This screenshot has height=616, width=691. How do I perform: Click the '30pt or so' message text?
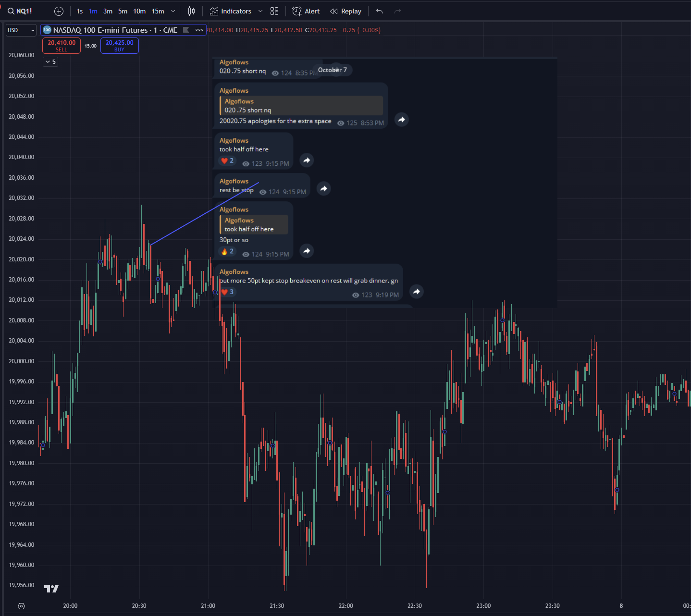[x=234, y=240]
